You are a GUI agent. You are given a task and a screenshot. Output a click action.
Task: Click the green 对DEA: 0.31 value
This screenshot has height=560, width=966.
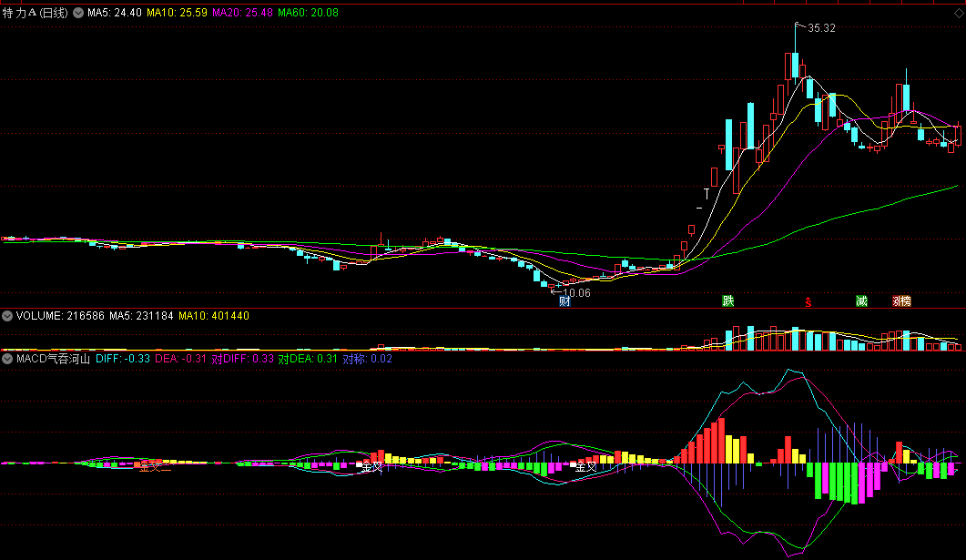click(308, 359)
